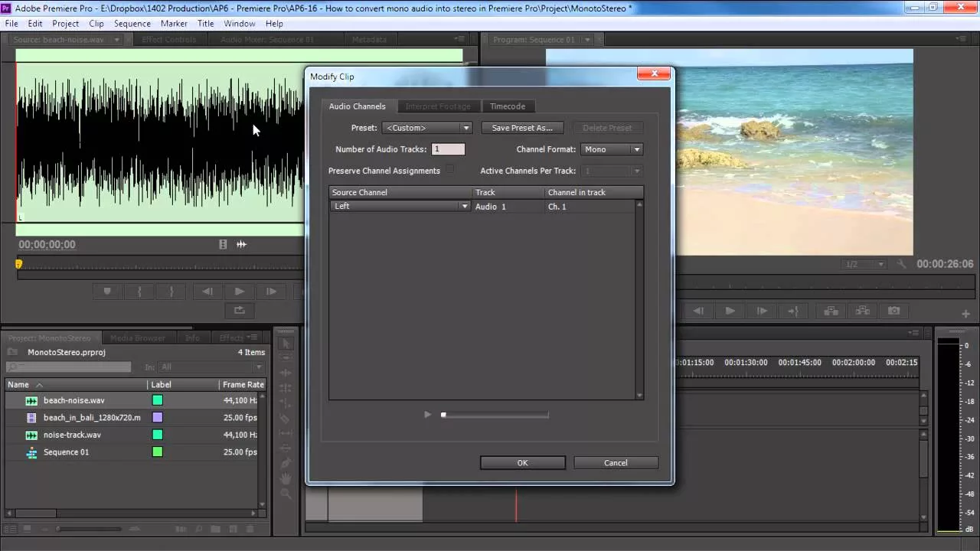Screen dimensions: 980x551
Task: Open the Sequence menu
Action: pos(132,23)
